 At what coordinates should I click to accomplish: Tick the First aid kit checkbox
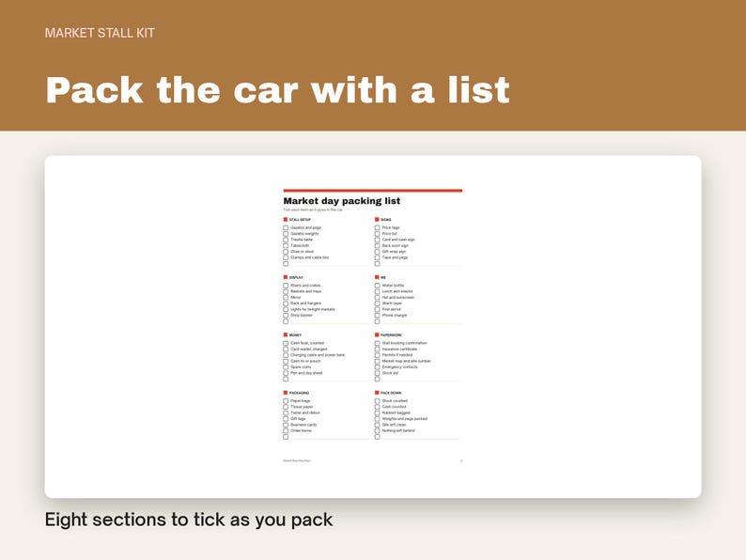pyautogui.click(x=377, y=309)
